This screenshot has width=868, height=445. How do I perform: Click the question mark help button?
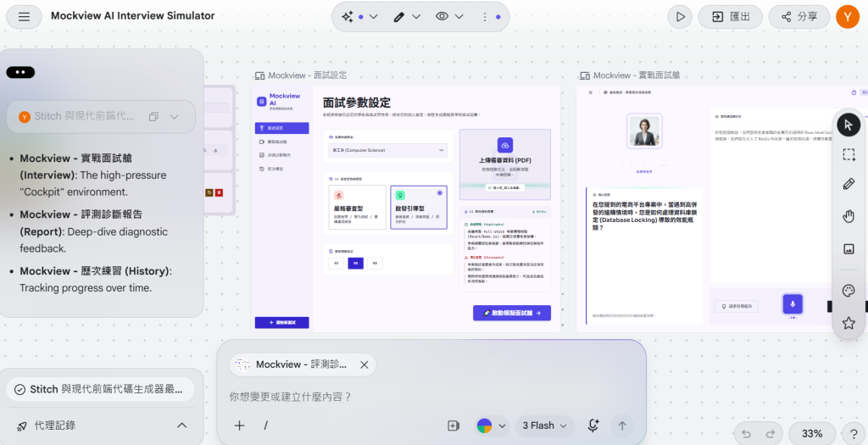point(854,433)
